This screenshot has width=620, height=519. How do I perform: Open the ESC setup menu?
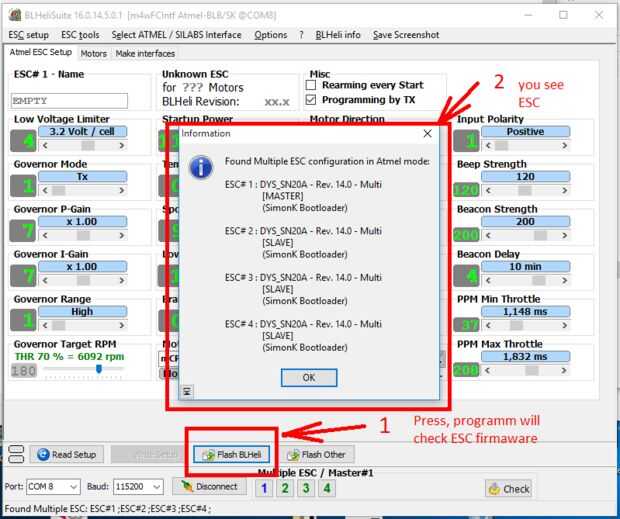tap(28, 35)
